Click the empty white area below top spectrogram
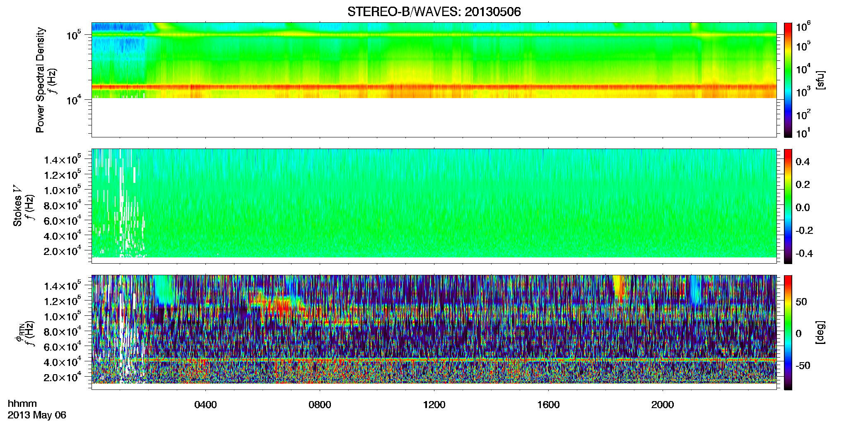The width and height of the screenshot is (868, 447). [434, 118]
